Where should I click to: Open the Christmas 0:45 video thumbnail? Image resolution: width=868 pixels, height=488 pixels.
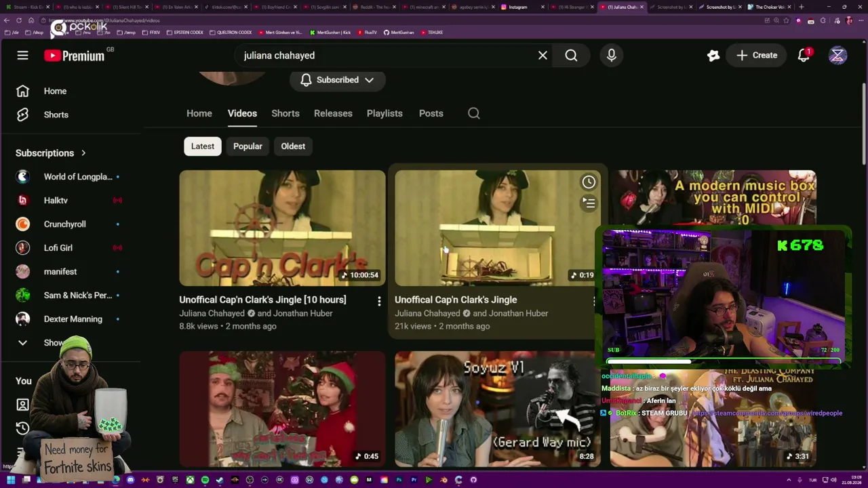point(282,409)
